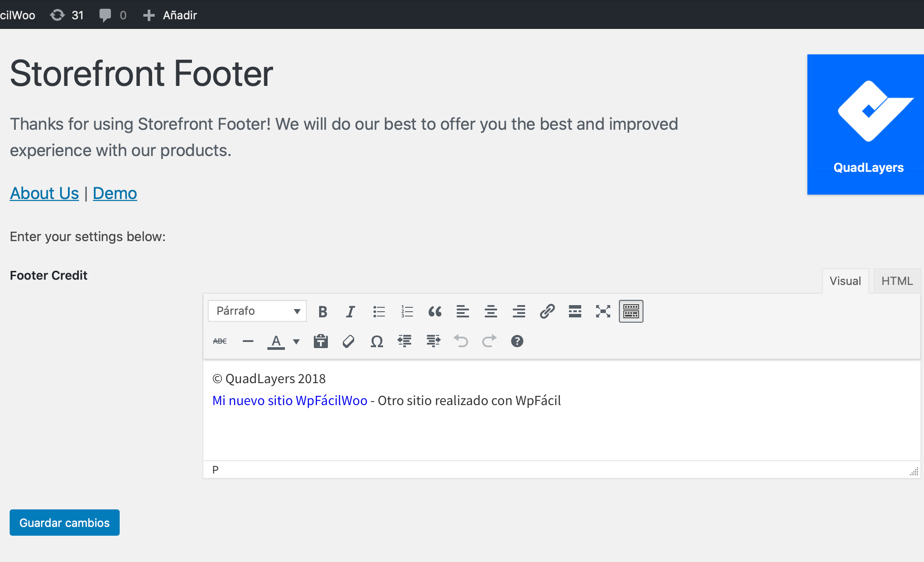
Task: Open the text color picker dropdown arrow
Action: [296, 341]
